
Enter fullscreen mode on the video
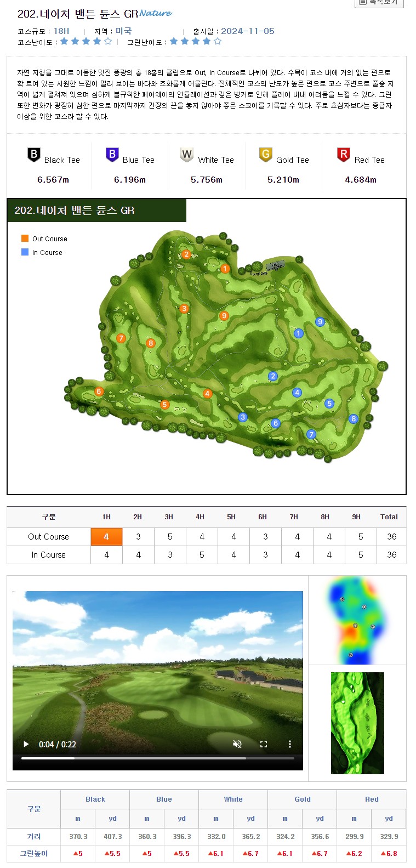point(264,744)
